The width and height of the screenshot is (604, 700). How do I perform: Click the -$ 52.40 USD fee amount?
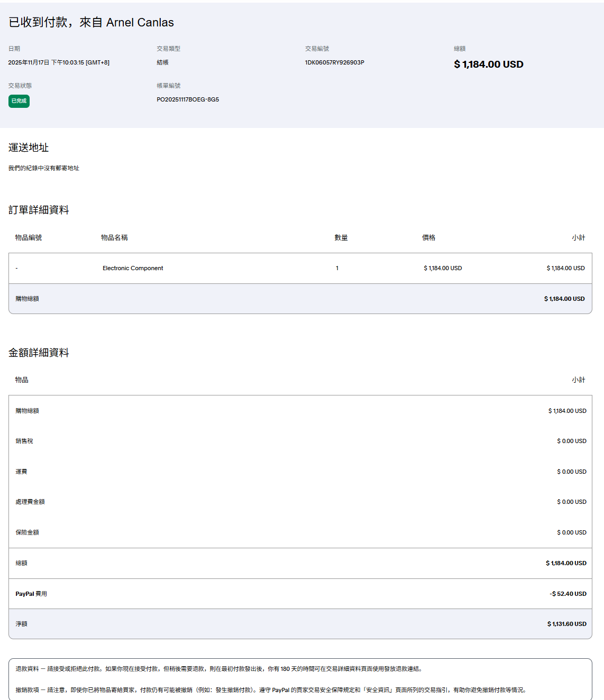pyautogui.click(x=568, y=594)
